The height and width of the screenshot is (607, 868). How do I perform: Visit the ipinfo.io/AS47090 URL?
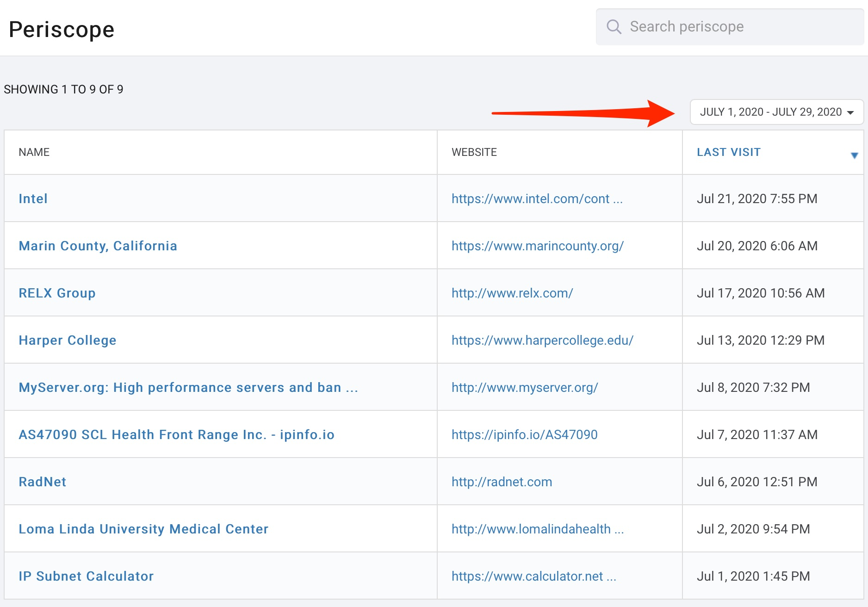coord(525,434)
